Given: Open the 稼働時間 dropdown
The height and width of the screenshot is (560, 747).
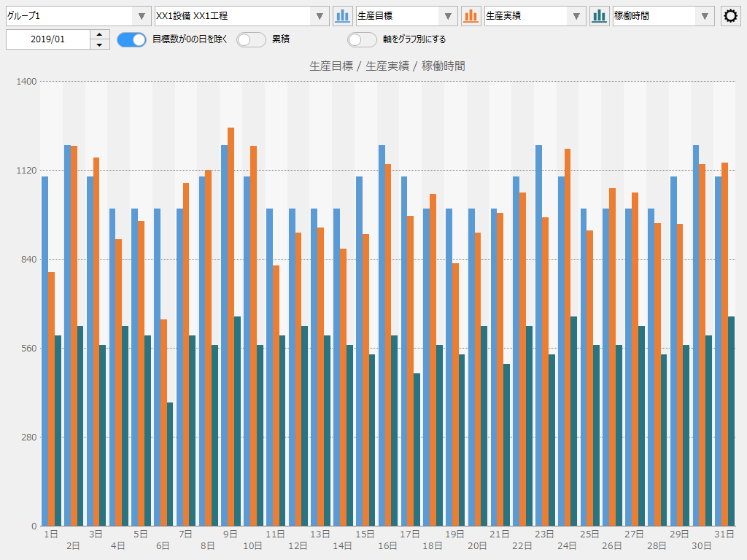Looking at the screenshot, I should pos(664,16).
